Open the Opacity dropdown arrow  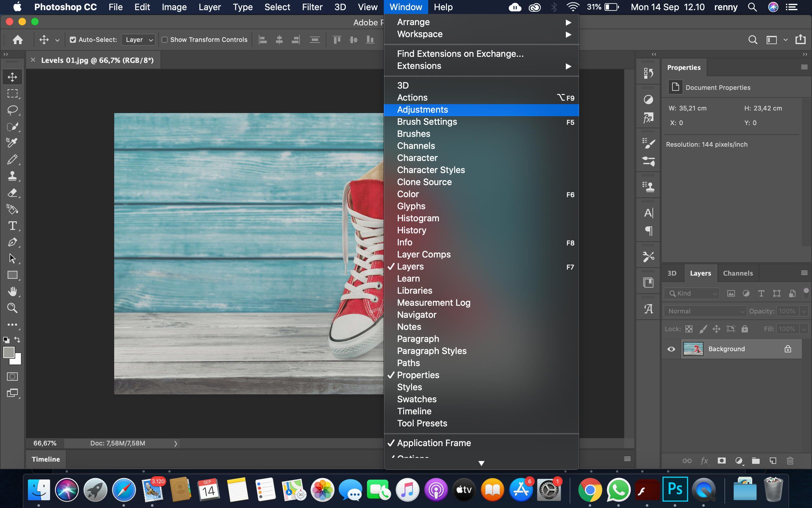[x=804, y=311]
